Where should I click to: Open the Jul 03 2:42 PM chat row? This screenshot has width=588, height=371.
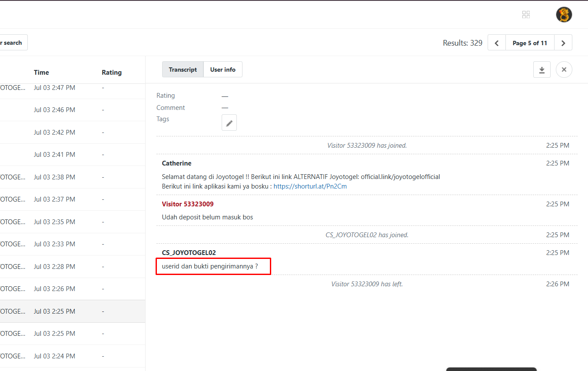[x=73, y=132]
